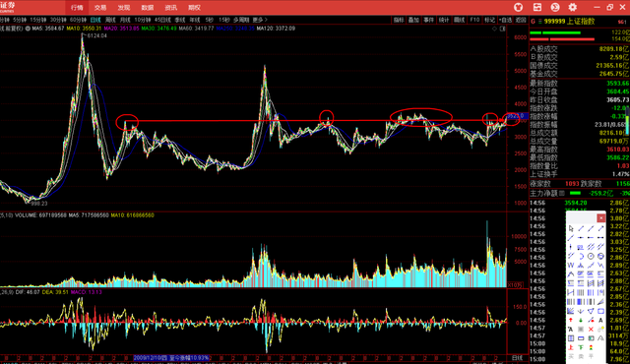The width and height of the screenshot is (630, 364).
Task: Toggle the 叠加 overlay button
Action: (413, 20)
